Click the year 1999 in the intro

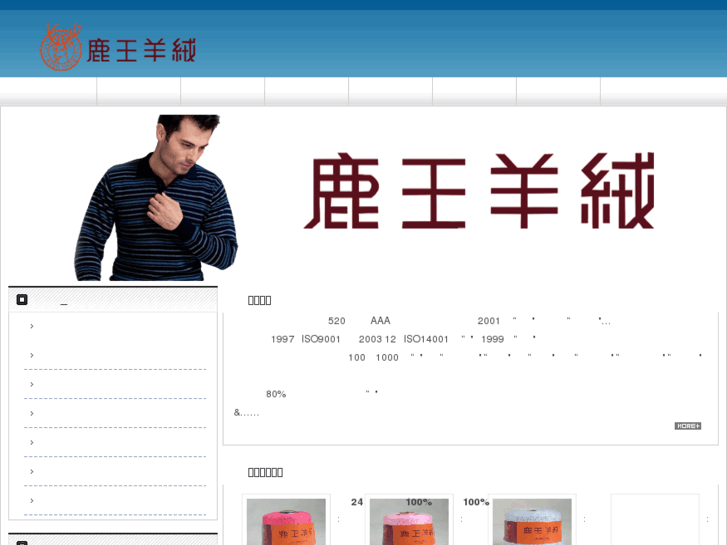492,339
